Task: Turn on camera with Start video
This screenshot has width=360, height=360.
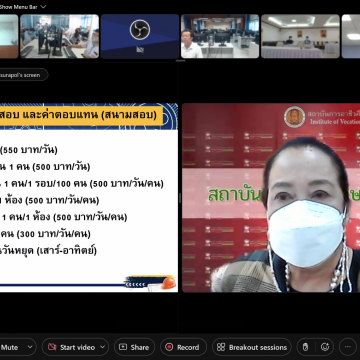Action: (x=71, y=347)
